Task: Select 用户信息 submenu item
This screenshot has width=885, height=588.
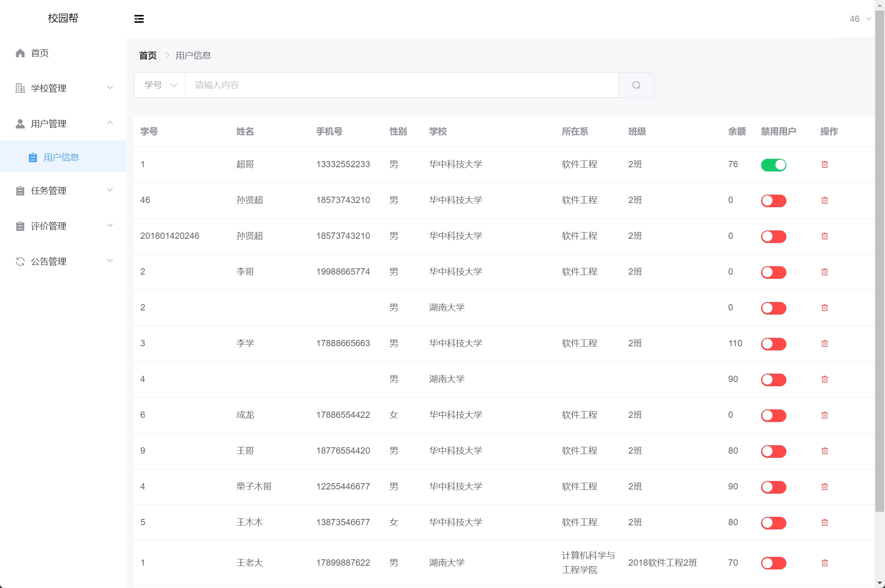Action: [x=63, y=157]
